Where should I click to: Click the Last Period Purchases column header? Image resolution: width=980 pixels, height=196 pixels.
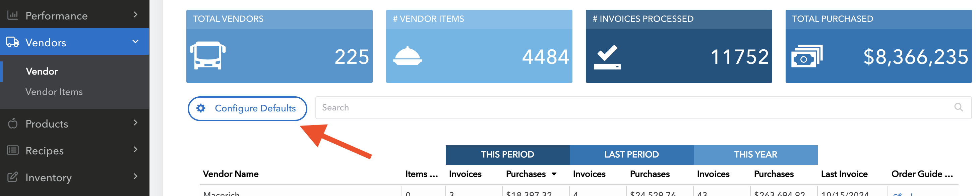(650, 174)
